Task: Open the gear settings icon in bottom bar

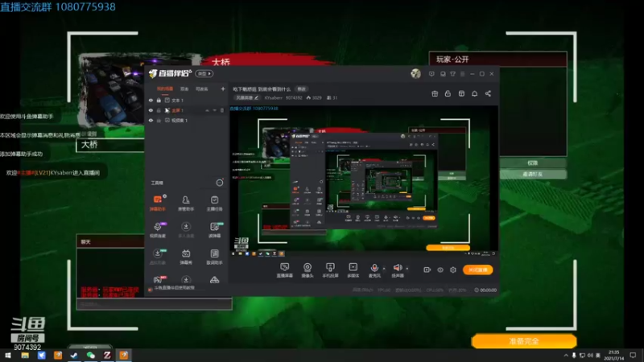Action: coord(453,269)
